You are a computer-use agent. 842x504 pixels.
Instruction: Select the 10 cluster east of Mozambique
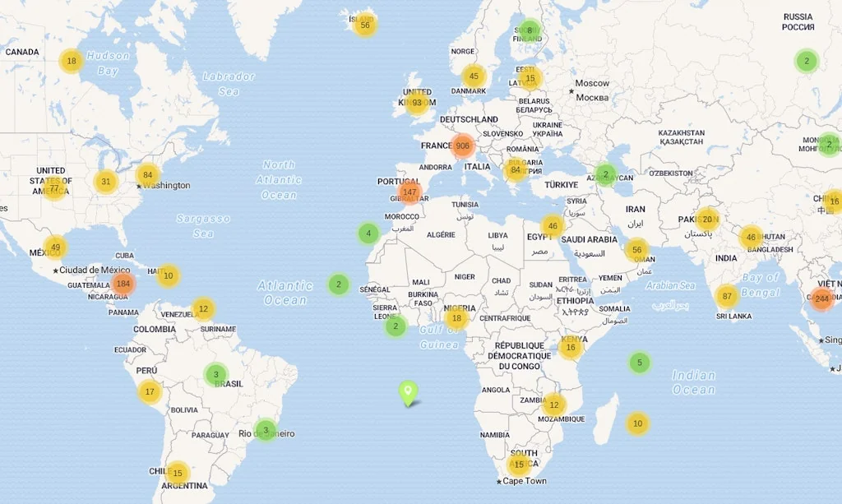tap(639, 423)
